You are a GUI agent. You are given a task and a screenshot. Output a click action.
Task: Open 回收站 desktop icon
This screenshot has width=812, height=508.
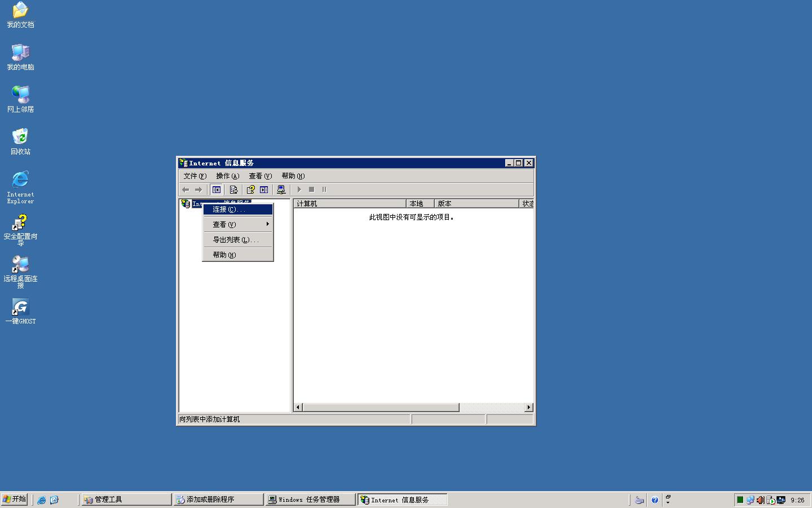tap(20, 142)
